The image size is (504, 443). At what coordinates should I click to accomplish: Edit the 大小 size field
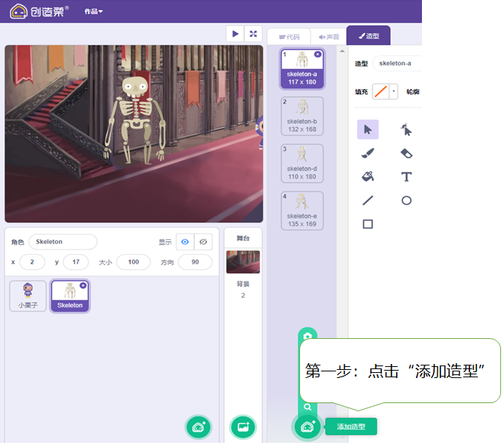(x=134, y=262)
